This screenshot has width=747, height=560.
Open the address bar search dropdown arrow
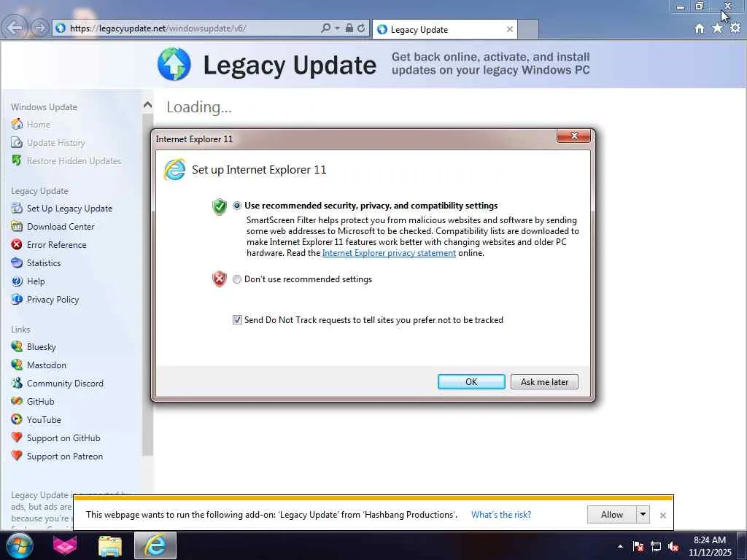(x=337, y=28)
